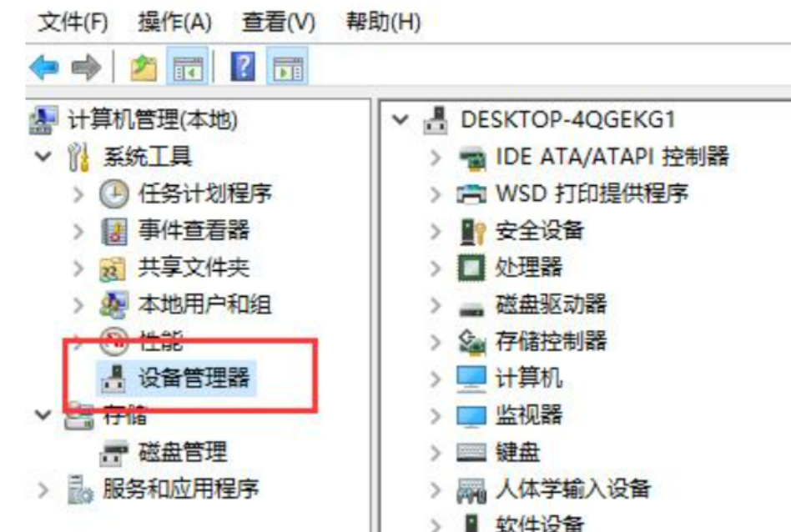Select 设备管理器 in the tree
This screenshot has height=532, width=791.
(194, 379)
